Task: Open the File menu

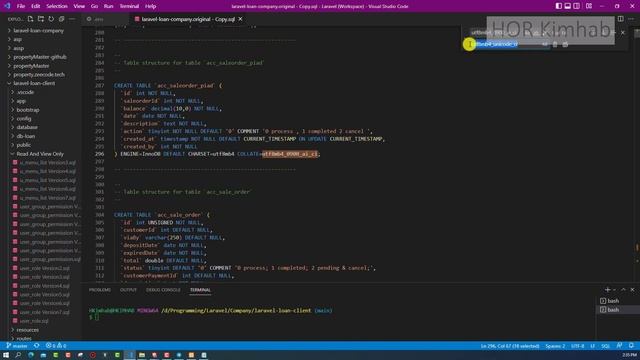Action: coord(21,6)
